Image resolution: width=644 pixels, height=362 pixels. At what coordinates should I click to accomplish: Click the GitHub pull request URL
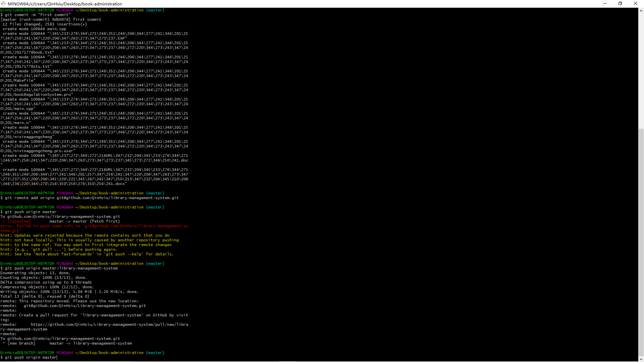point(109,324)
